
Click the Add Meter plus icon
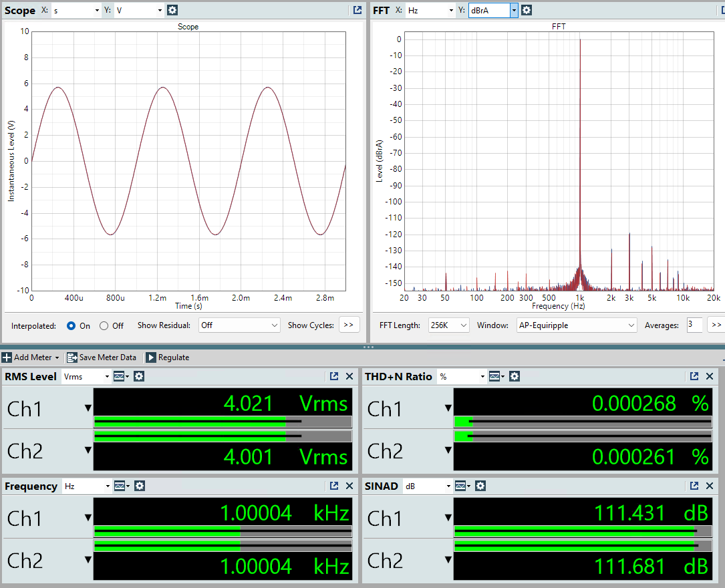tap(7, 357)
